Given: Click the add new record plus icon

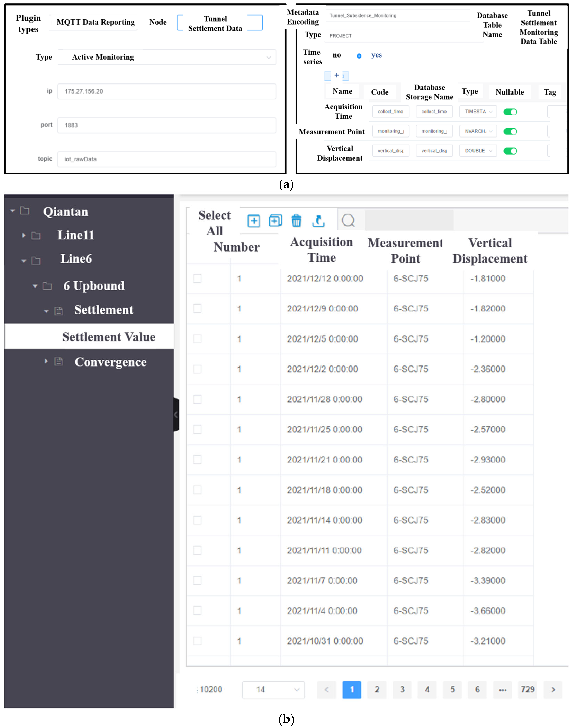Looking at the screenshot, I should tap(254, 220).
